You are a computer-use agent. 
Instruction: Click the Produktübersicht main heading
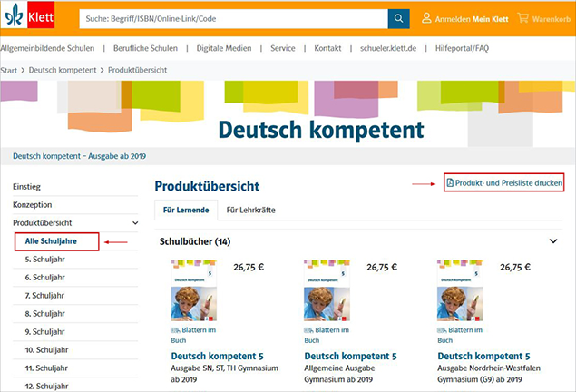(207, 186)
